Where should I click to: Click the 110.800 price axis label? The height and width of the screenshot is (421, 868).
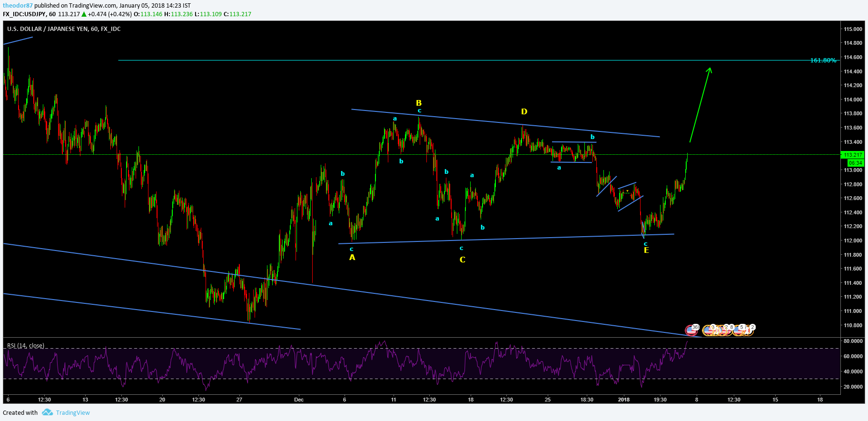[x=853, y=325]
